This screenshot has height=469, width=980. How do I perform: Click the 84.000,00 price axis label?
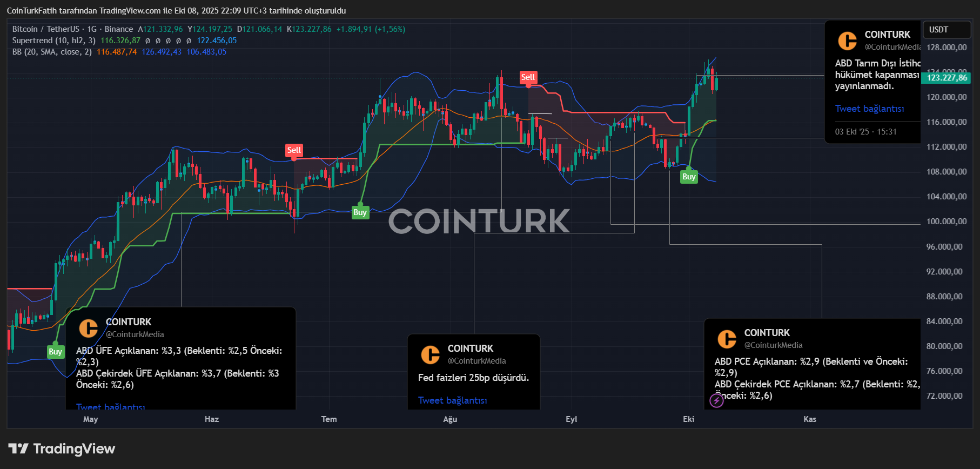(x=944, y=321)
